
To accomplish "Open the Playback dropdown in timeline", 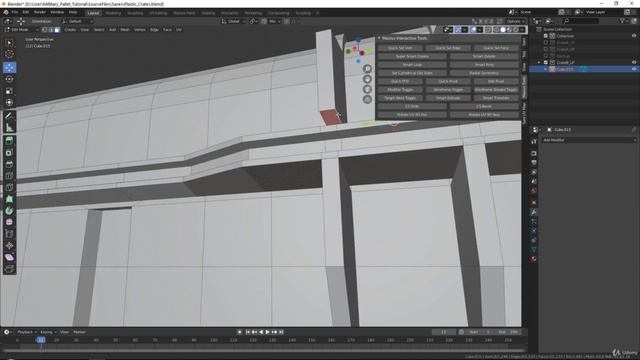I will pyautogui.click(x=27, y=332).
